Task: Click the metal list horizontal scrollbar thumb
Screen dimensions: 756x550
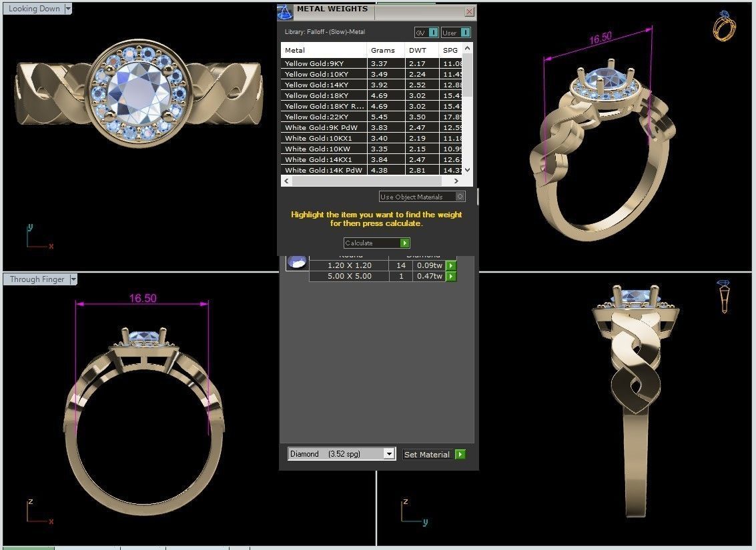Action: 366,181
